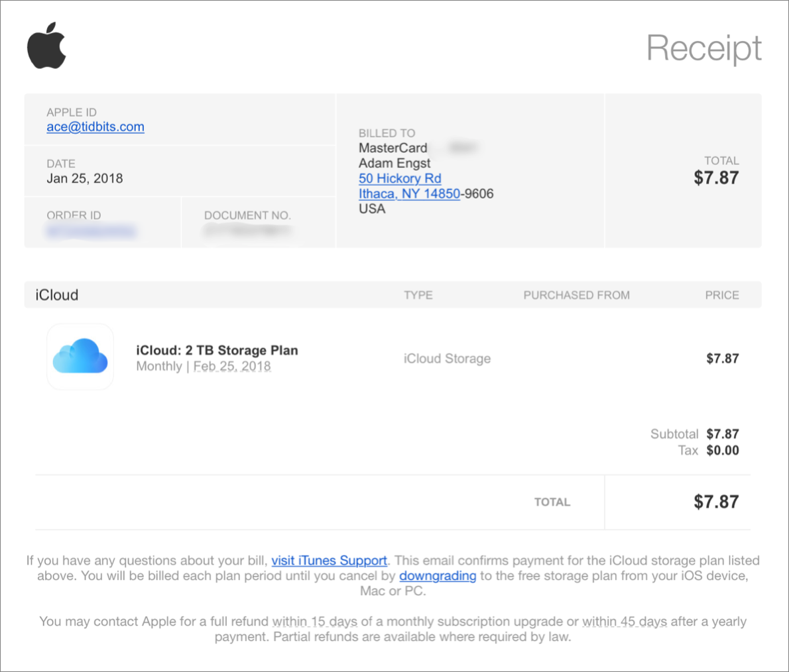The width and height of the screenshot is (789, 672).
Task: Open the ace@tidbits.com Apple ID link
Action: click(95, 127)
